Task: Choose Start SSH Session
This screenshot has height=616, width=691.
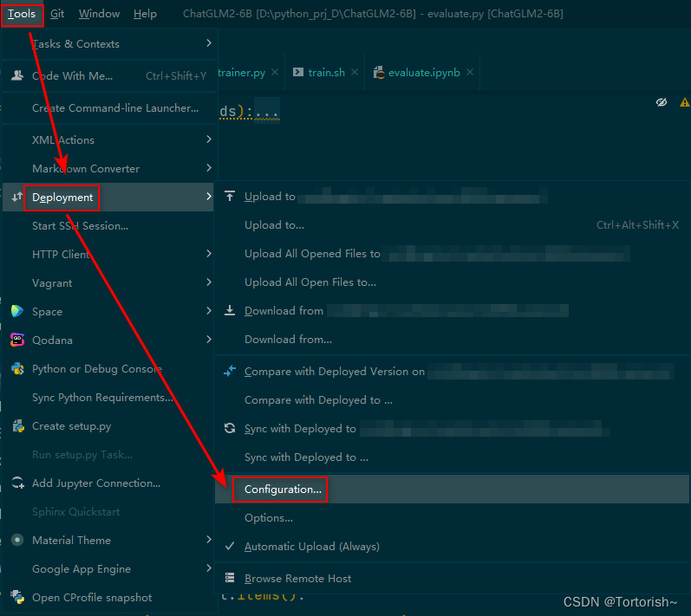Action: [x=109, y=226]
